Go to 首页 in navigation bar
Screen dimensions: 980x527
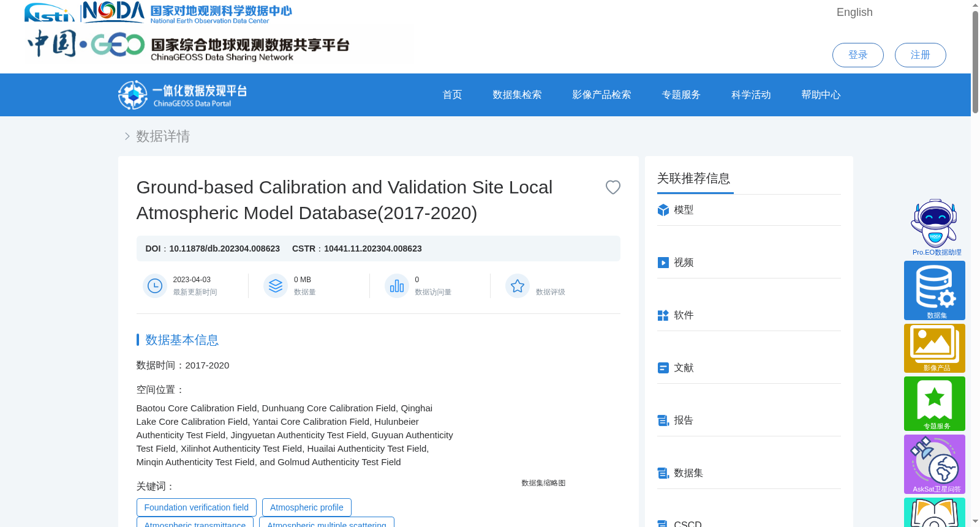[x=452, y=95]
